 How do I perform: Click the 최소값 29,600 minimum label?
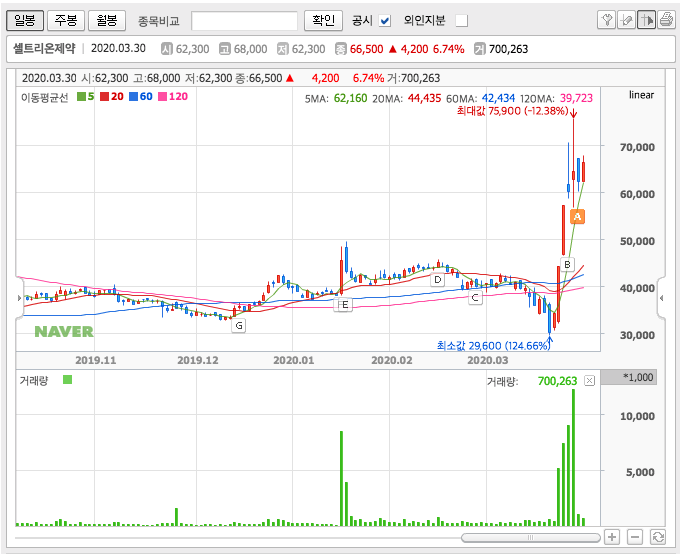[x=494, y=345]
